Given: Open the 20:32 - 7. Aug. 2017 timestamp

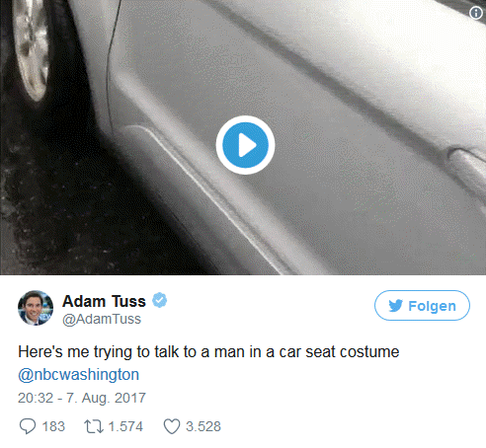Looking at the screenshot, I should point(82,398).
